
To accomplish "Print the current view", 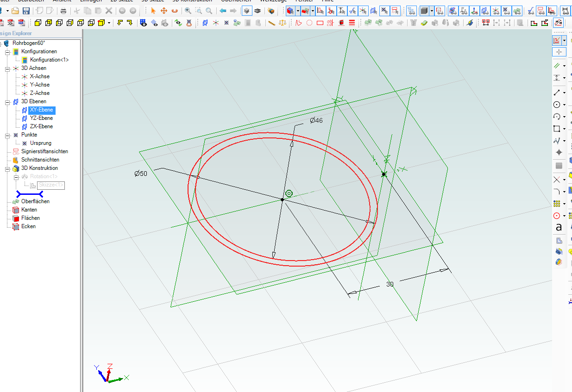I will (x=63, y=11).
